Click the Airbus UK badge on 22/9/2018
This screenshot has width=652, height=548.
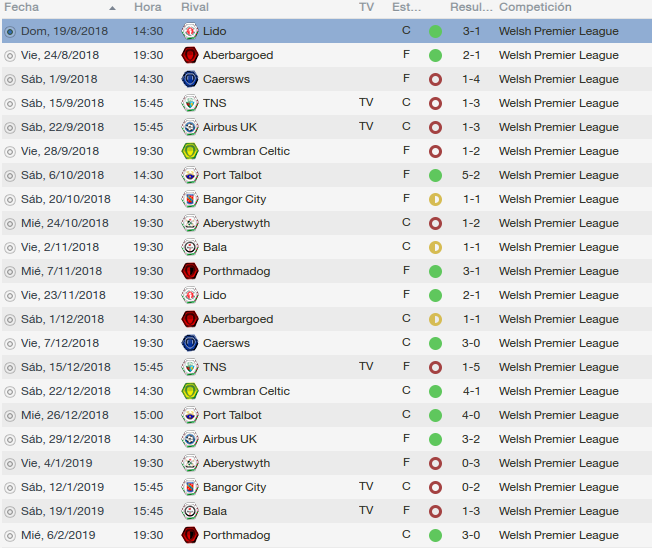coord(190,127)
